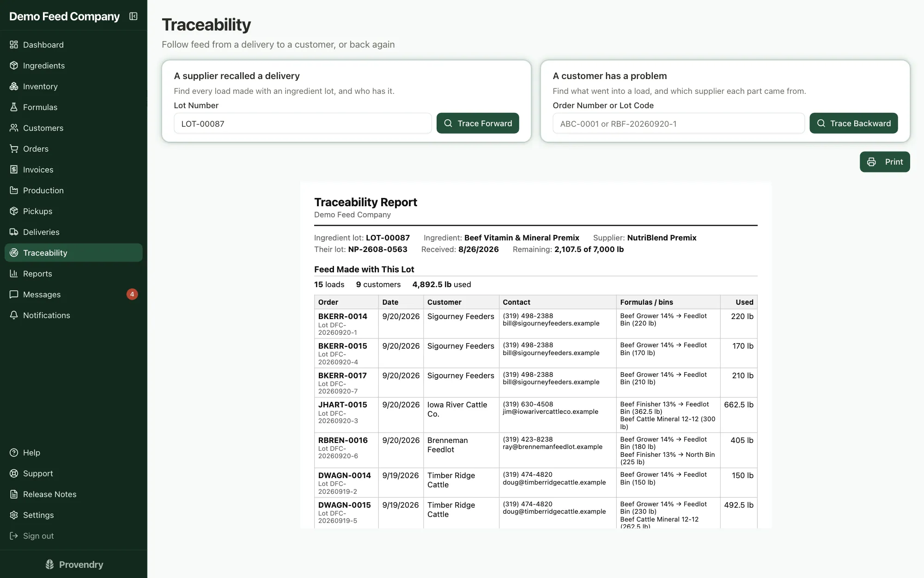Click the 662.5 lb used value

coord(738,405)
